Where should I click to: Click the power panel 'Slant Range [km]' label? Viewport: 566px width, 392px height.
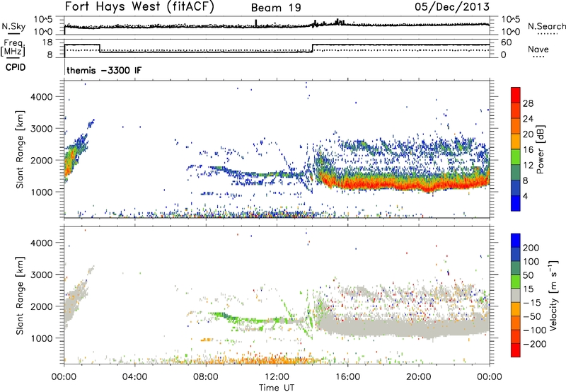(x=20, y=149)
